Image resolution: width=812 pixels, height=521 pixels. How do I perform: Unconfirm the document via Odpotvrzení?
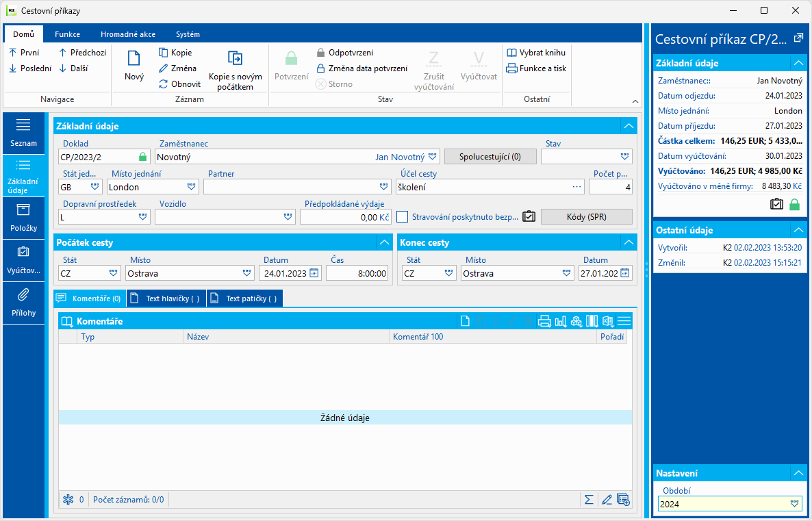pos(345,52)
